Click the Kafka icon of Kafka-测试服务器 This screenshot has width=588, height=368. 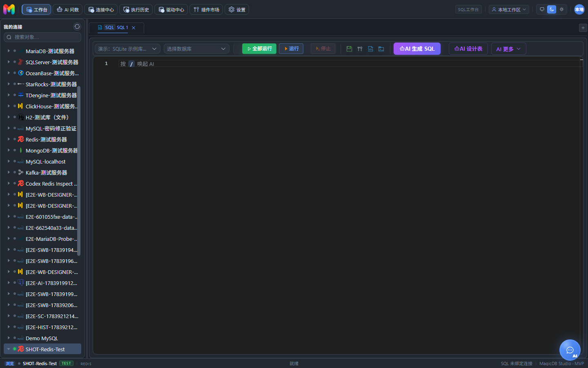[x=21, y=172]
